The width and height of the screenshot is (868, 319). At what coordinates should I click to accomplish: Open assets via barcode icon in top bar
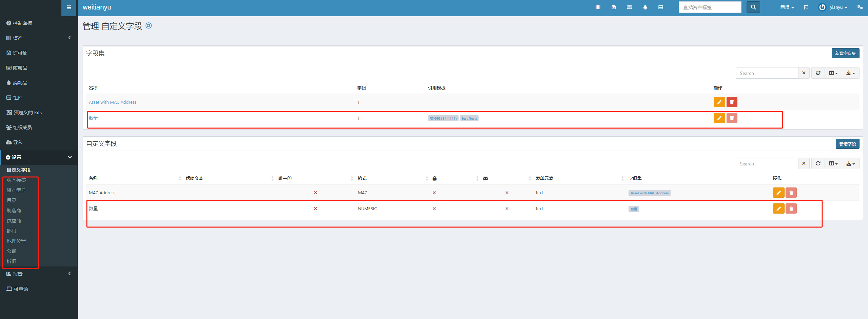coord(598,7)
